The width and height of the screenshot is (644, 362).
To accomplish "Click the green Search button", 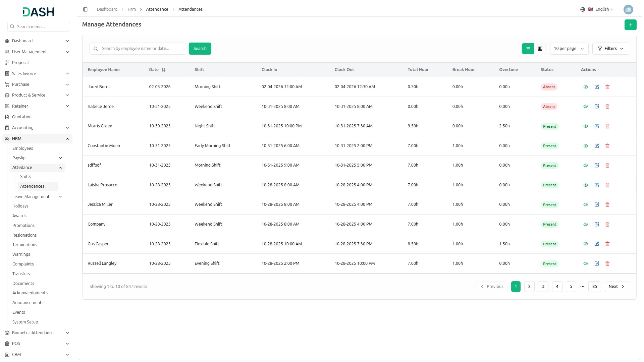I will point(200,49).
